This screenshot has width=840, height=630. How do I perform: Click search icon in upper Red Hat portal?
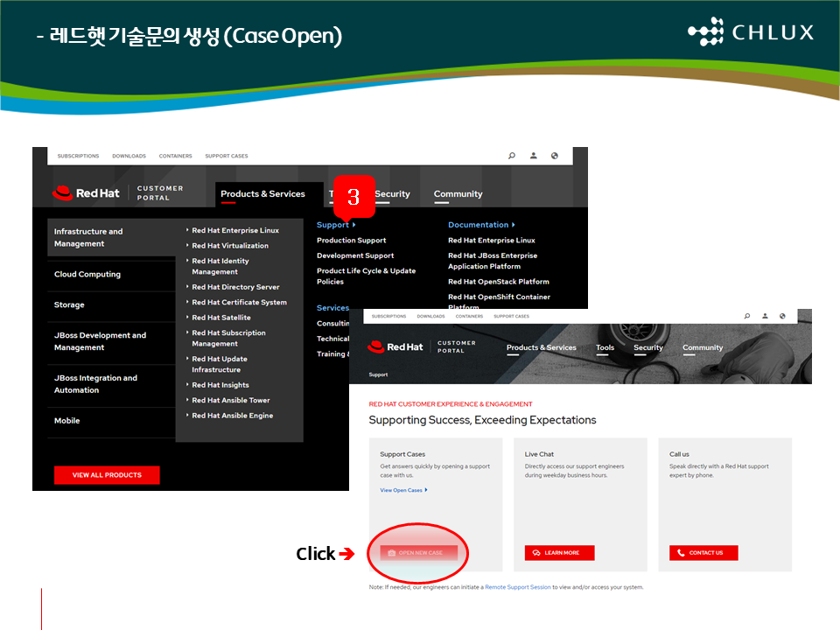pyautogui.click(x=512, y=156)
